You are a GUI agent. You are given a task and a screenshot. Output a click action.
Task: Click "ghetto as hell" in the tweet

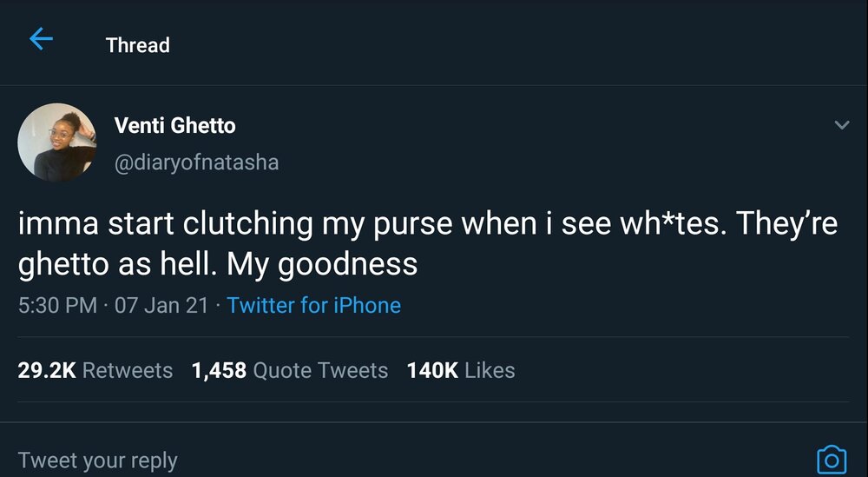pyautogui.click(x=116, y=264)
